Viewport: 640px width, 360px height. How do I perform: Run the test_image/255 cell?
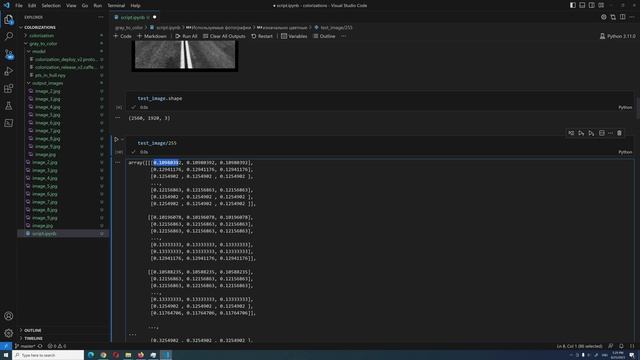pos(116,140)
